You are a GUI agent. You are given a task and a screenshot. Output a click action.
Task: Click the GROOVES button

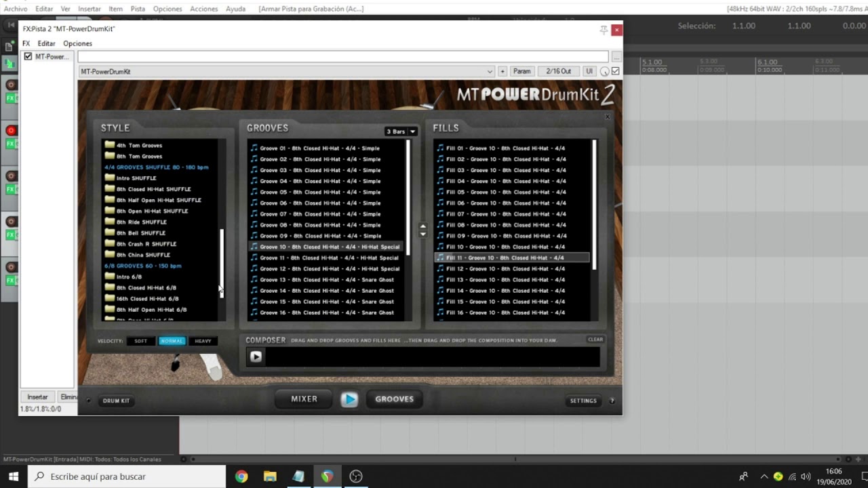tap(394, 399)
